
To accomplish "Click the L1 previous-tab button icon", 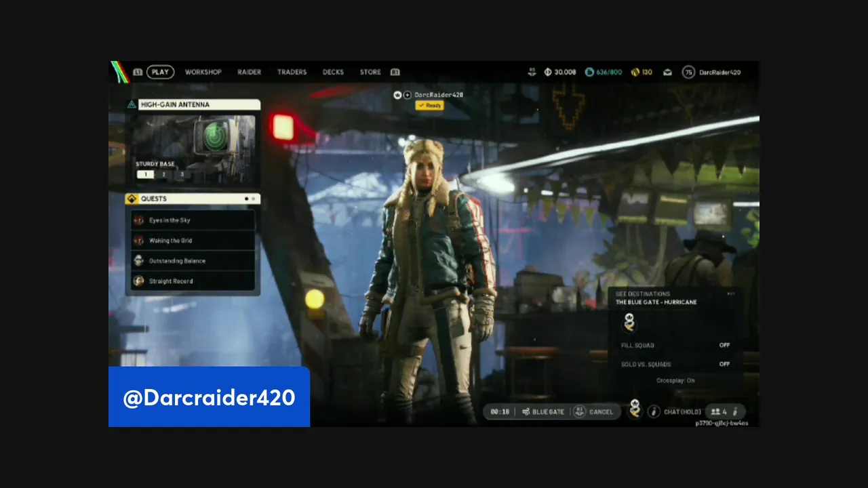I will (138, 72).
